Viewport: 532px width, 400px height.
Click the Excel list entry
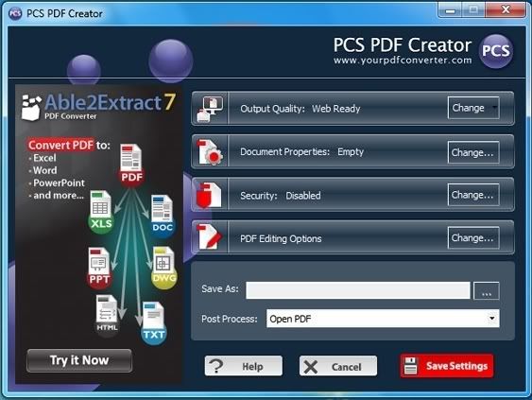(44, 158)
